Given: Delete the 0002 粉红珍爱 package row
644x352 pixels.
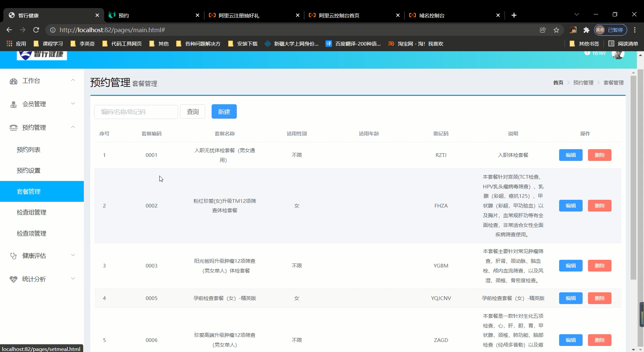Looking at the screenshot, I should click(x=599, y=206).
